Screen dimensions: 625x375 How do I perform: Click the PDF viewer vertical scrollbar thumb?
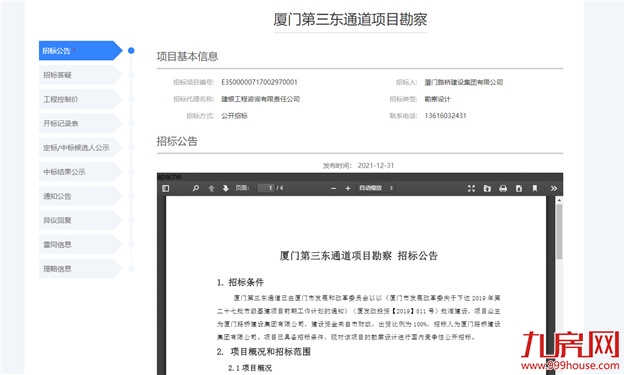coord(559,232)
